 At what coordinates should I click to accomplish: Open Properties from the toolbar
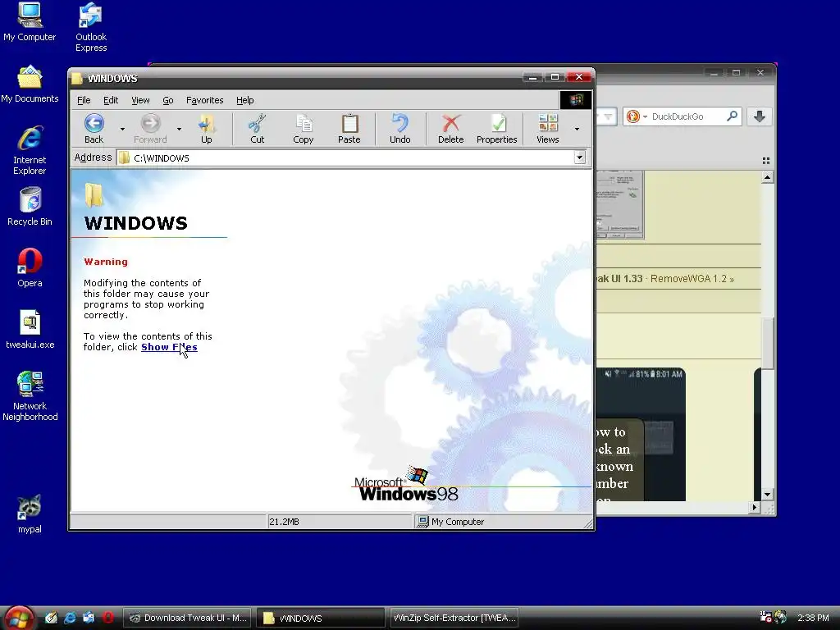coord(496,129)
